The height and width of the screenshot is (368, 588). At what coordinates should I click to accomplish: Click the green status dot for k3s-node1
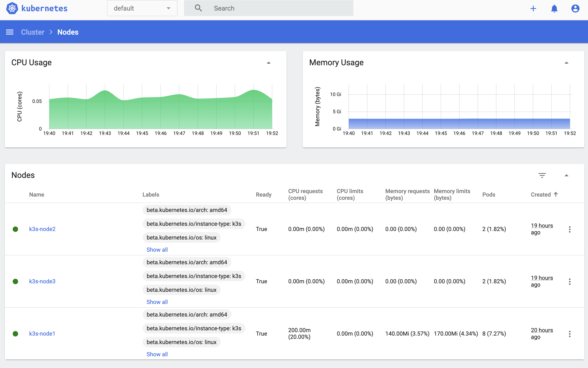[15, 334]
